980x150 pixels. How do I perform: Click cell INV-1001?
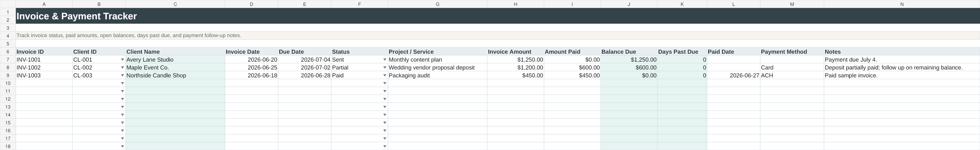pos(44,60)
